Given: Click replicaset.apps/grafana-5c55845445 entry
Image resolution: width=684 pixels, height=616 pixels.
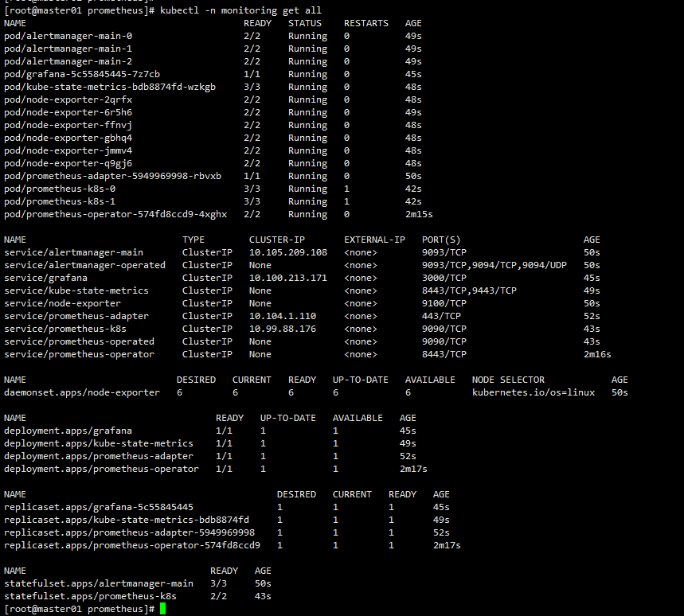Looking at the screenshot, I should pos(99,507).
